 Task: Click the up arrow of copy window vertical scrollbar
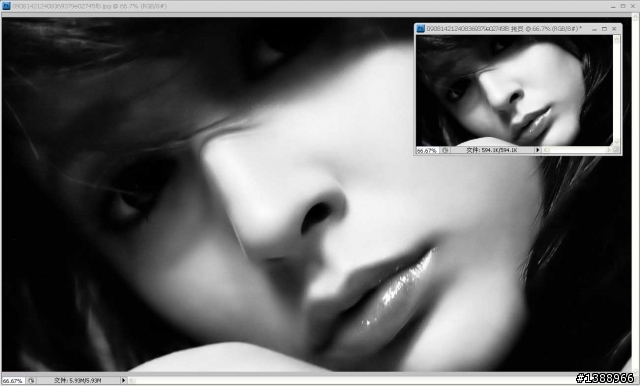[x=617, y=39]
